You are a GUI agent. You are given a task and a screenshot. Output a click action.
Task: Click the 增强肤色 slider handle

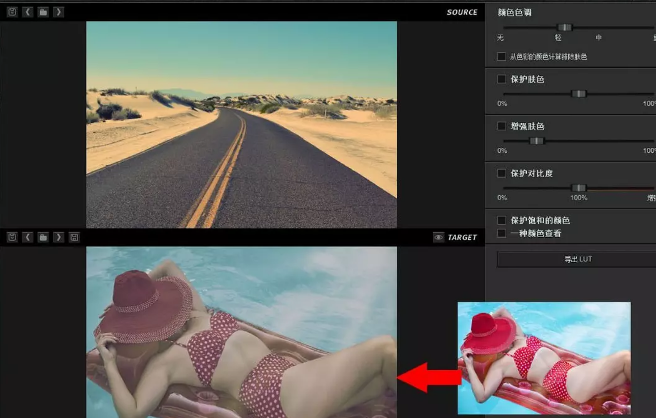click(x=536, y=141)
